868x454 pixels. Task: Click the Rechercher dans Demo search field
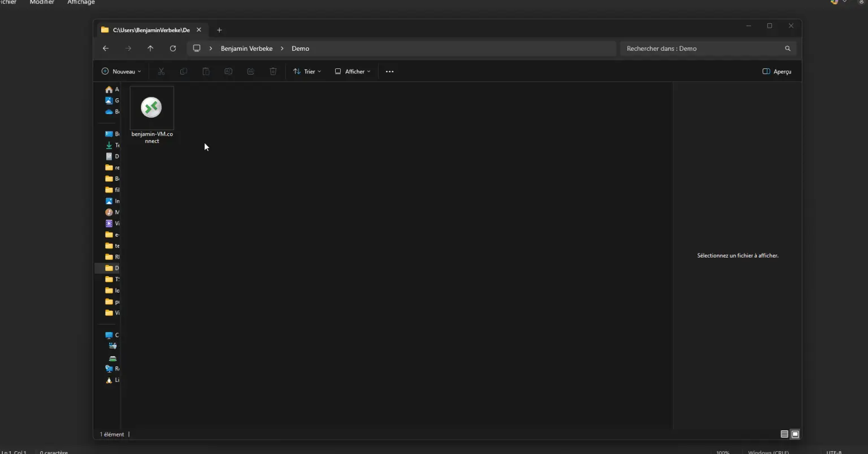pyautogui.click(x=701, y=49)
